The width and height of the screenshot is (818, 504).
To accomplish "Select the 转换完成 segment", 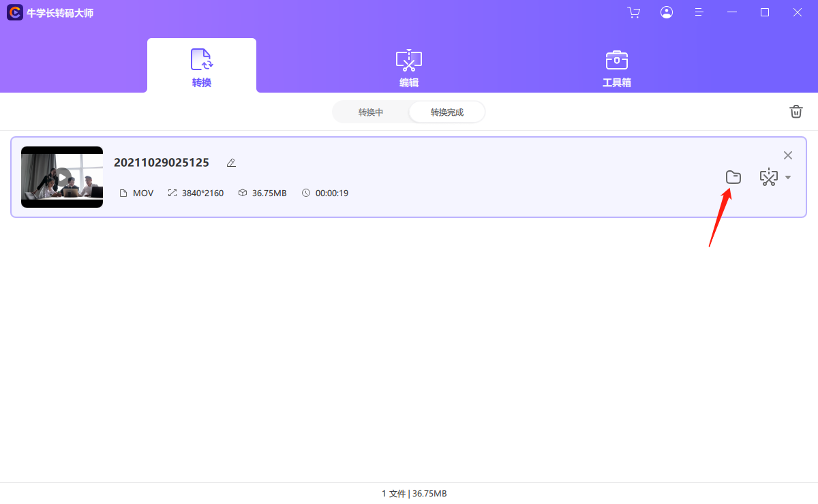I will click(447, 112).
